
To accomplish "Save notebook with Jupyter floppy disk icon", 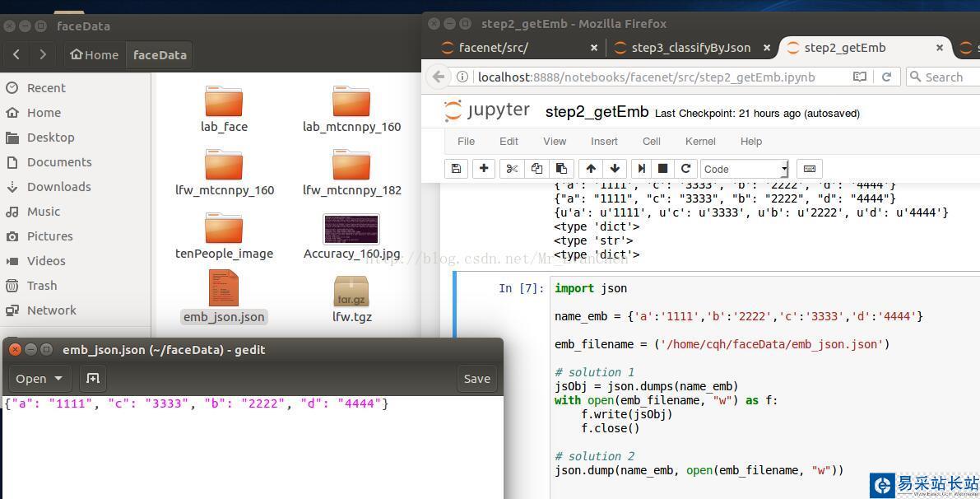I will tap(456, 169).
